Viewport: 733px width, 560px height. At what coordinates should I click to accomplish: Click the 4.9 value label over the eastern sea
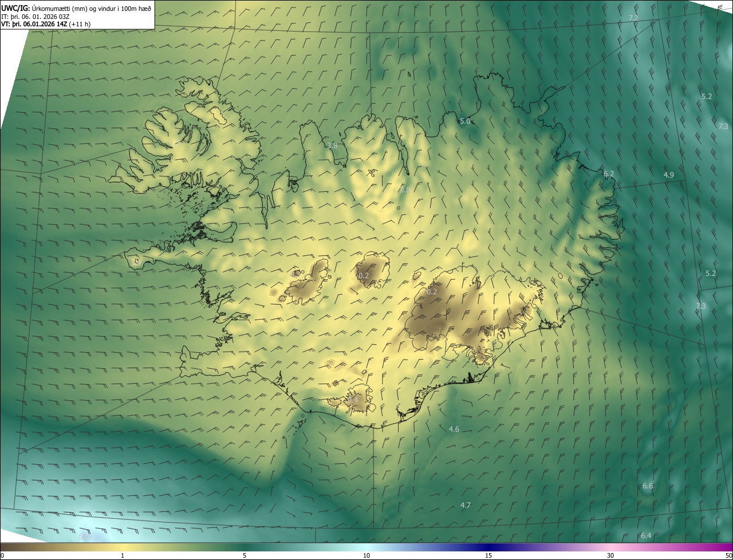(x=669, y=175)
